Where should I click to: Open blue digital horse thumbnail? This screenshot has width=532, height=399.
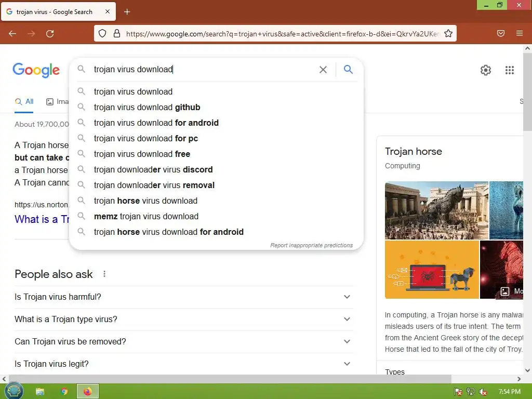pos(506,210)
